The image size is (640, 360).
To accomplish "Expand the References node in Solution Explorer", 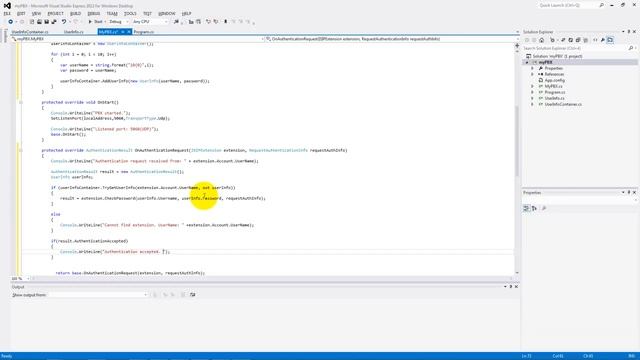I will (x=532, y=74).
